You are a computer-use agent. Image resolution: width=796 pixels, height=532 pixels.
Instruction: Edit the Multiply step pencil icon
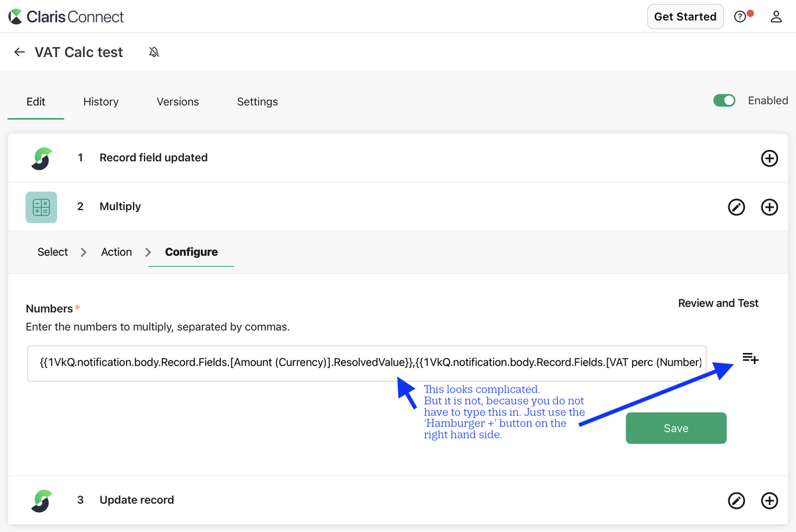click(736, 208)
